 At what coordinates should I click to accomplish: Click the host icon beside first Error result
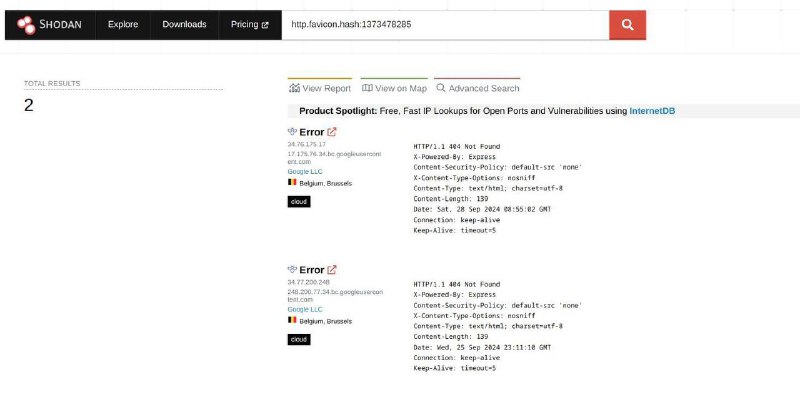[x=292, y=132]
